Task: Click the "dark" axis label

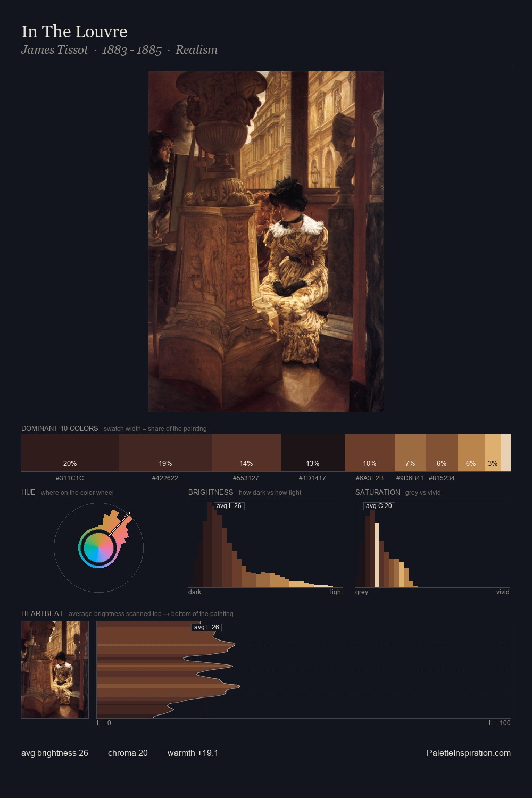Action: point(195,592)
